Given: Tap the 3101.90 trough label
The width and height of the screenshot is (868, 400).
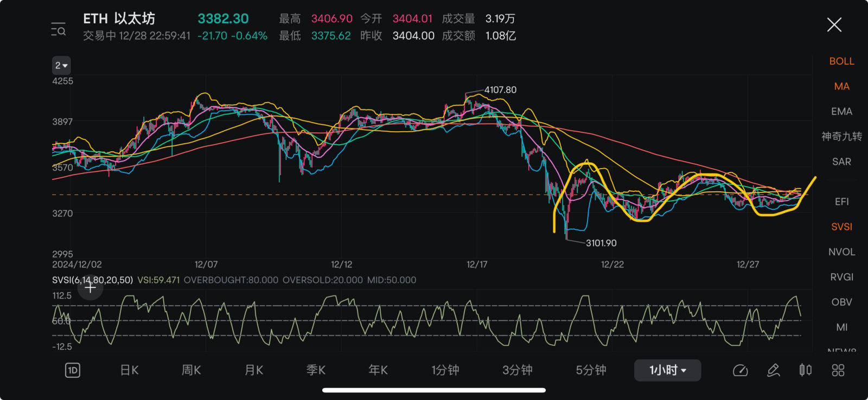Looking at the screenshot, I should (x=601, y=243).
